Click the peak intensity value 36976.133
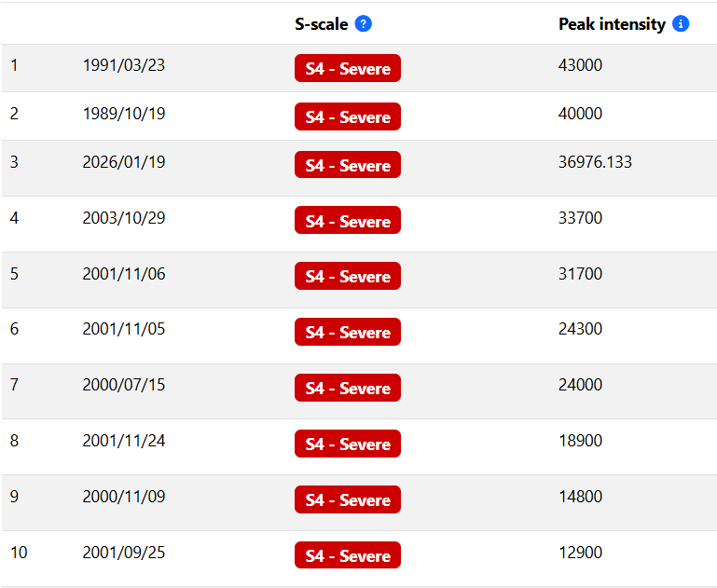The width and height of the screenshot is (717, 588). point(595,162)
